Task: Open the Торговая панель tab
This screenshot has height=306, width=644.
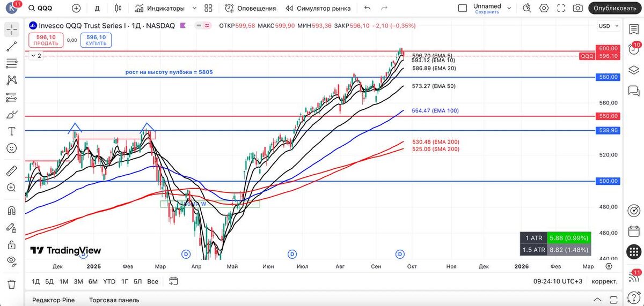Action: pos(114,300)
